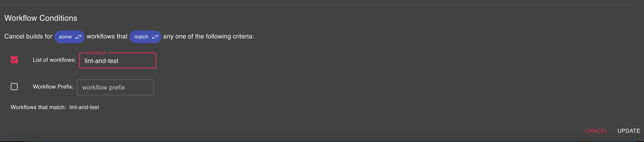Focus the workflows field containing lint-and-test
The image size is (644, 142).
click(118, 61)
